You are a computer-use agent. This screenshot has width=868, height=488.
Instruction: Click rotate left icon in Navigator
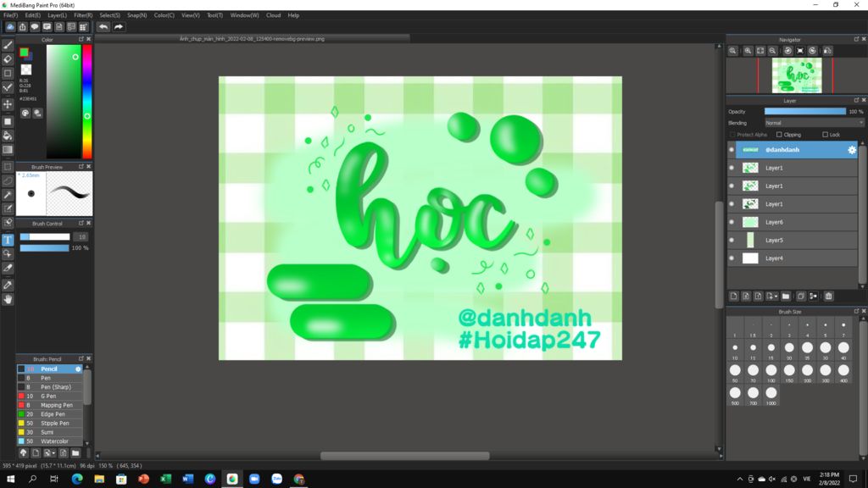(x=787, y=50)
